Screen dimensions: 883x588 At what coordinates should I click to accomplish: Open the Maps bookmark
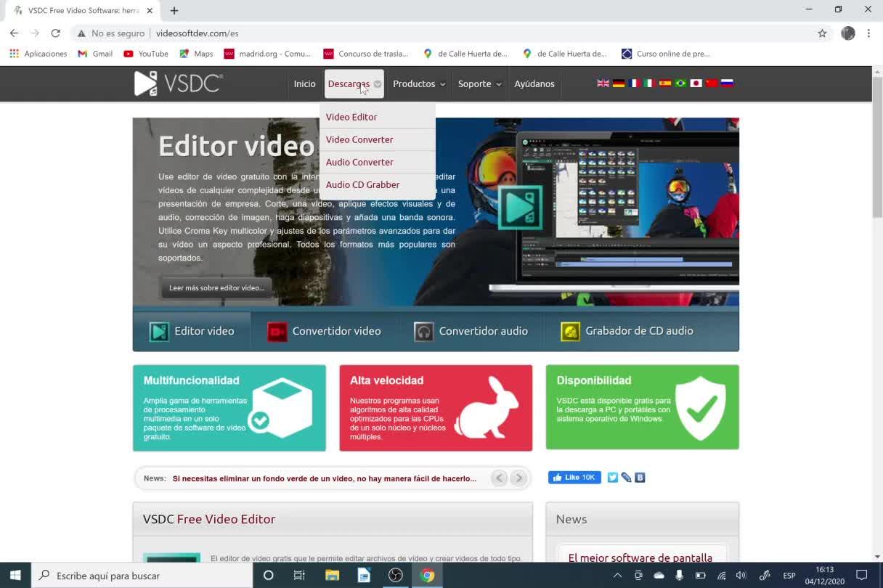pos(196,54)
